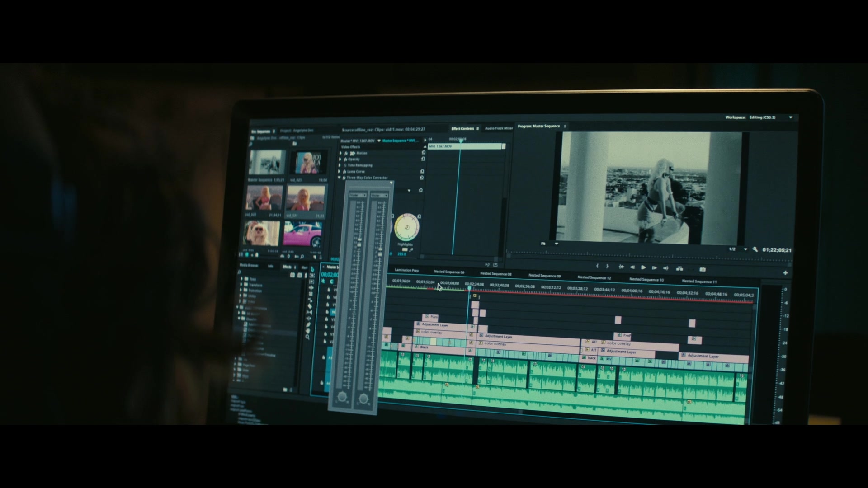Select the Selection arrow tool
Screen dimensions: 868x488
312,270
